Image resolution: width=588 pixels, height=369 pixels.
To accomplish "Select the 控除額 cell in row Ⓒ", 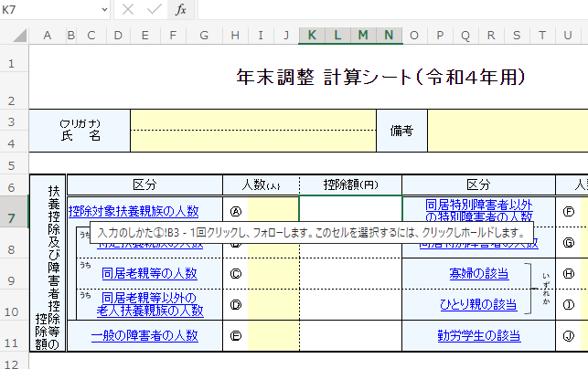I will coord(350,273).
